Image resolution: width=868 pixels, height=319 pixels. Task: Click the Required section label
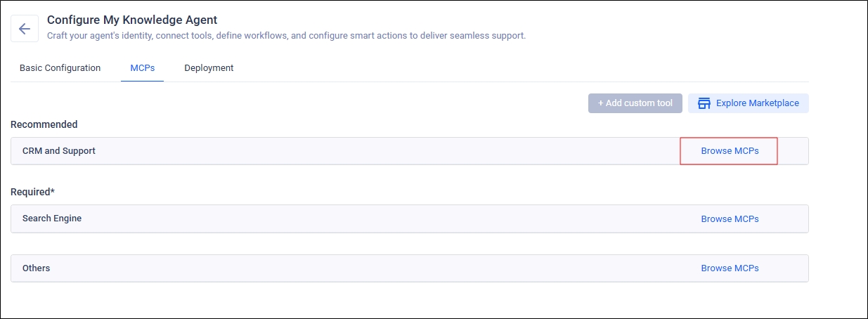(x=29, y=192)
